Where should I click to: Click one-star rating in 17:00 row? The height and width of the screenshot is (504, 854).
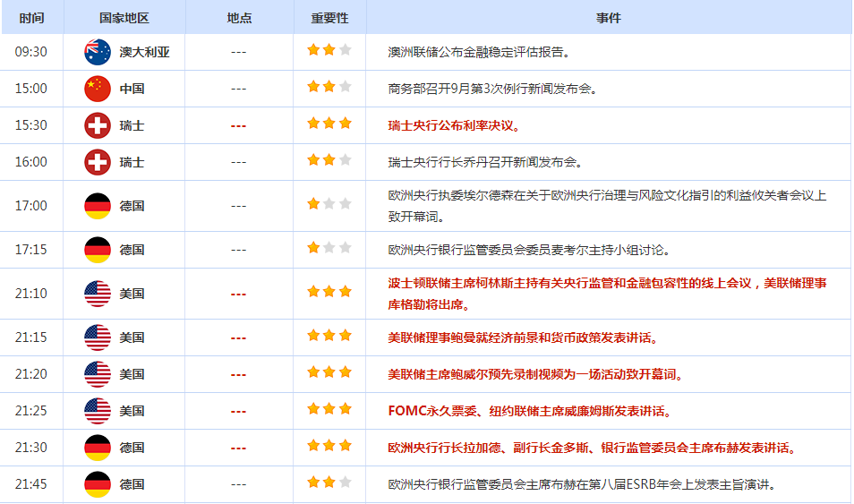click(x=329, y=204)
